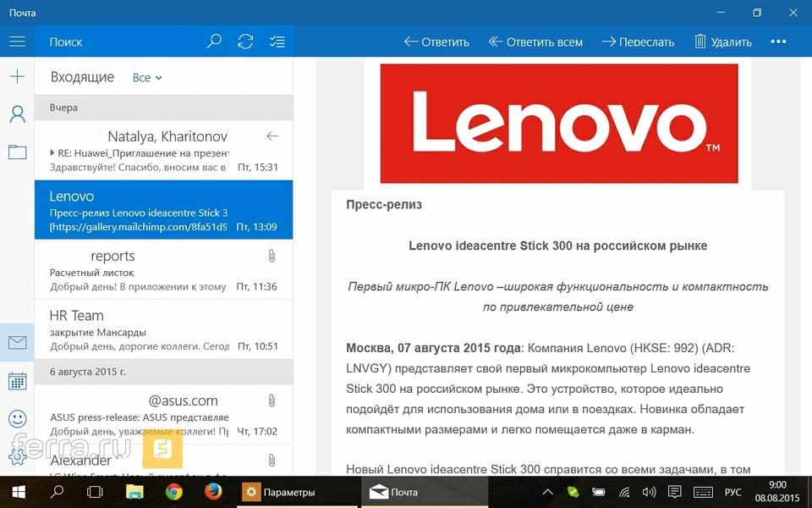Click Lenovo logo image in email
The width and height of the screenshot is (812, 508).
(x=559, y=124)
